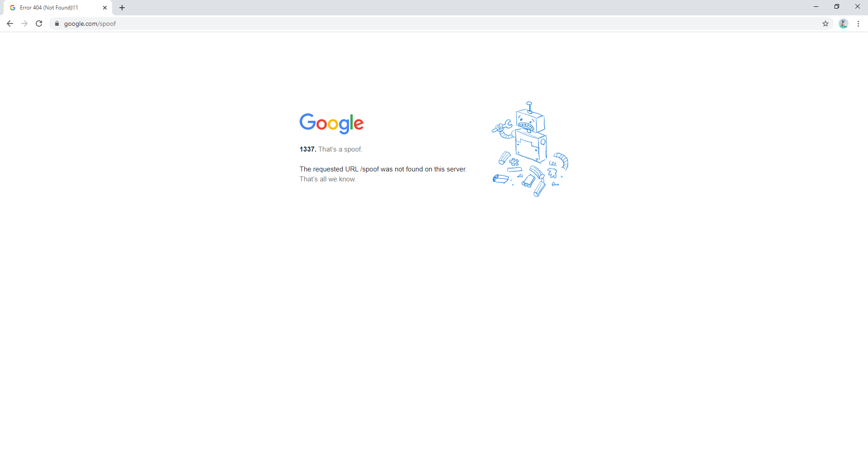The height and width of the screenshot is (470, 868).
Task: Reload the current page
Action: [x=39, y=24]
